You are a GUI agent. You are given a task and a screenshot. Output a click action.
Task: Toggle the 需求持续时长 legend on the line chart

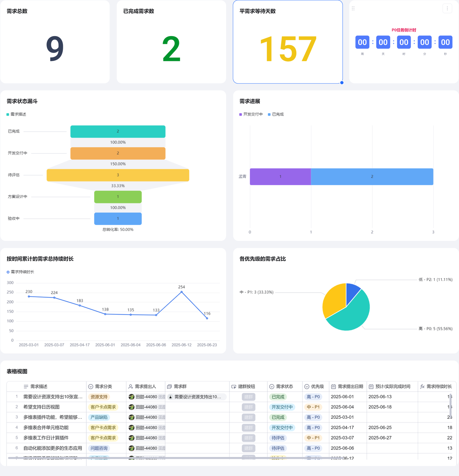tap(20, 272)
